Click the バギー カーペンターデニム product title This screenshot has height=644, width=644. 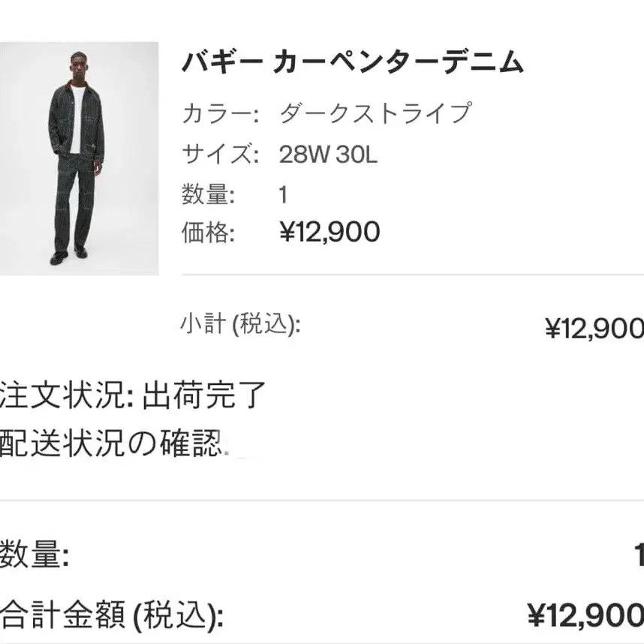pos(352,63)
